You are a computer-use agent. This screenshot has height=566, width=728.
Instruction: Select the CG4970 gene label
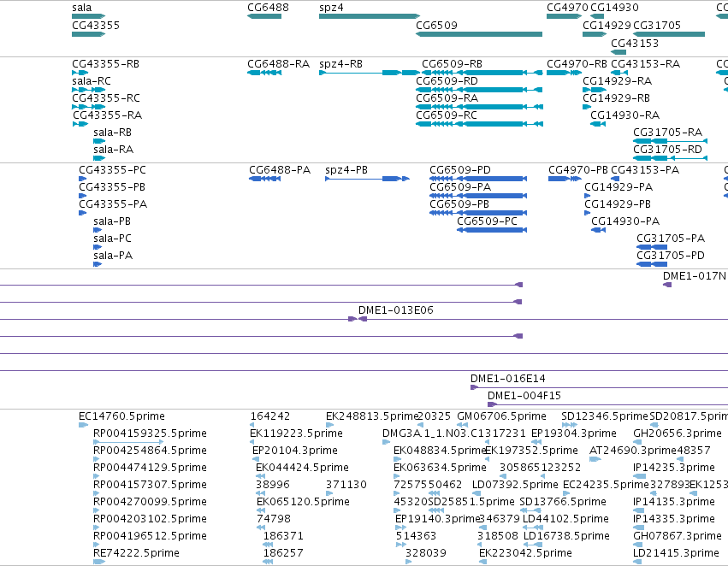click(567, 8)
